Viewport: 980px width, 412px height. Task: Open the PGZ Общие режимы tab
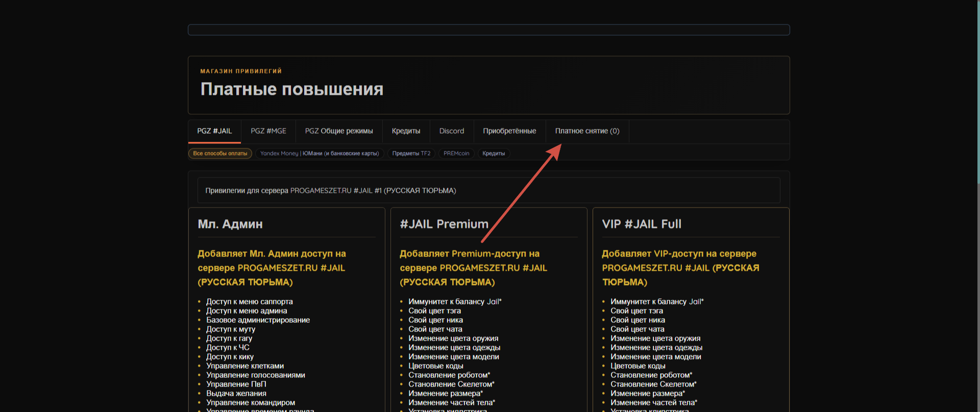[339, 131]
